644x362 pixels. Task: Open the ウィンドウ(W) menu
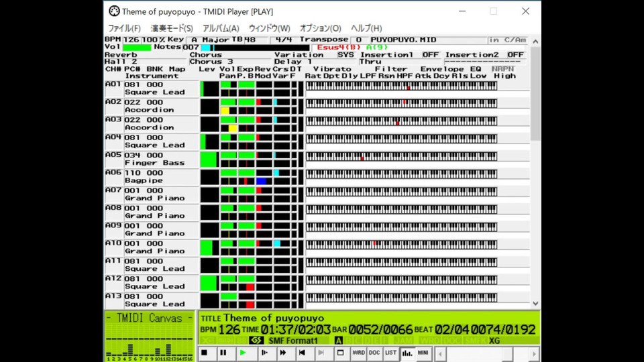pos(270,28)
